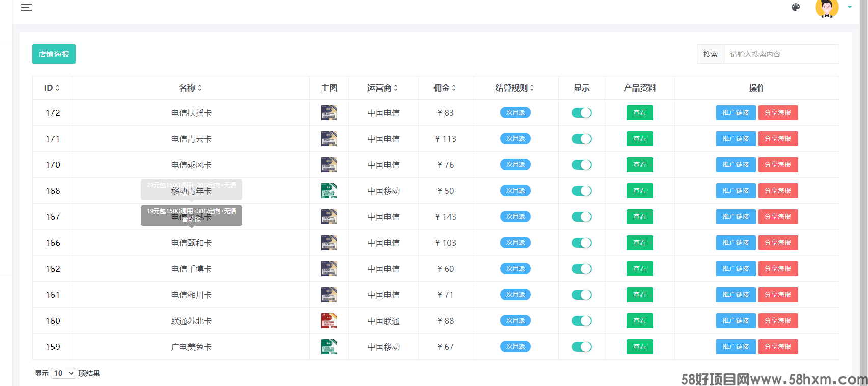Toggle display switch for 移动青年卡
Screen dimensions: 868x386
pos(582,191)
